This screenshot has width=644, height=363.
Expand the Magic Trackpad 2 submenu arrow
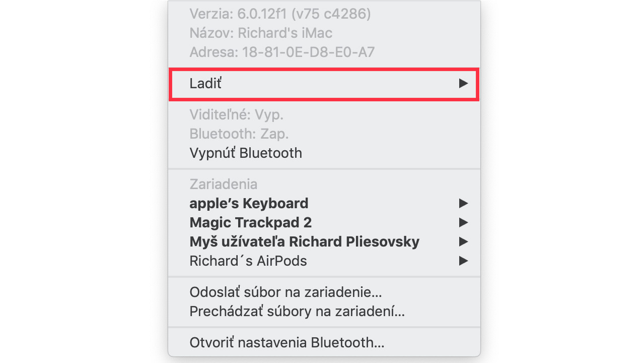pyautogui.click(x=463, y=222)
